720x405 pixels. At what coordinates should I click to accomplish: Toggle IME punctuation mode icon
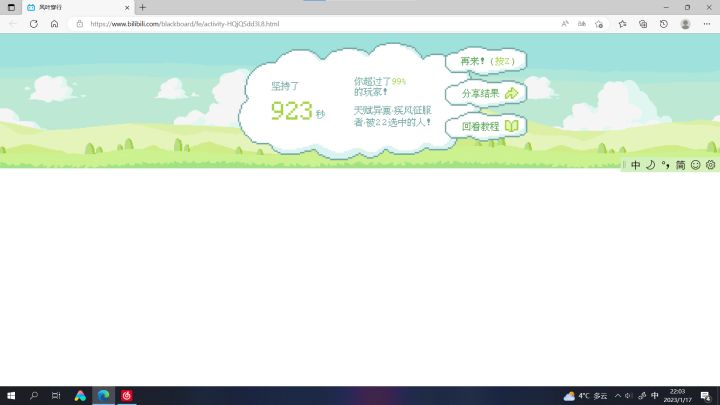tap(665, 165)
